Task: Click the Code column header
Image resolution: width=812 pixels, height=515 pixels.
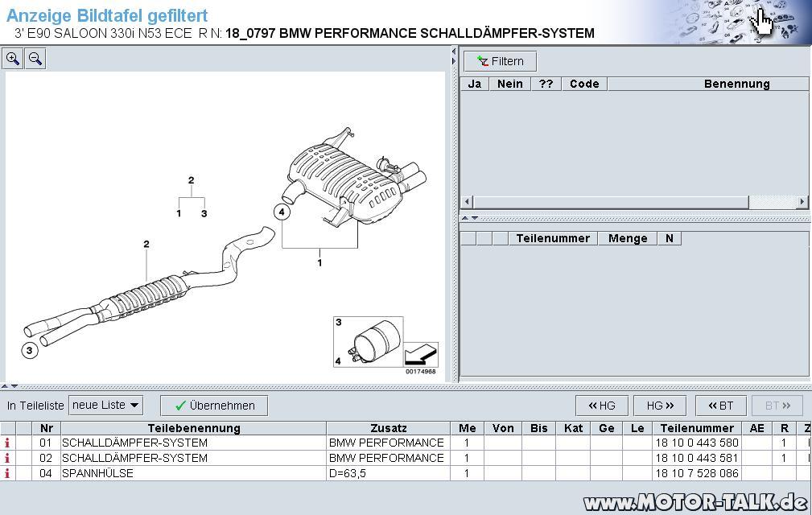Action: point(584,84)
